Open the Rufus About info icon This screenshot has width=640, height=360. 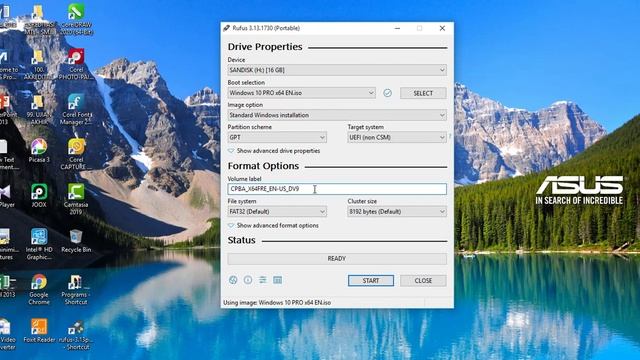pyautogui.click(x=248, y=280)
